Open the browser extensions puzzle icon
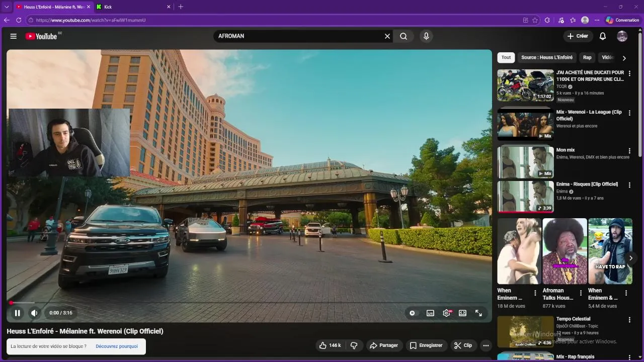644x362 pixels. click(x=547, y=20)
